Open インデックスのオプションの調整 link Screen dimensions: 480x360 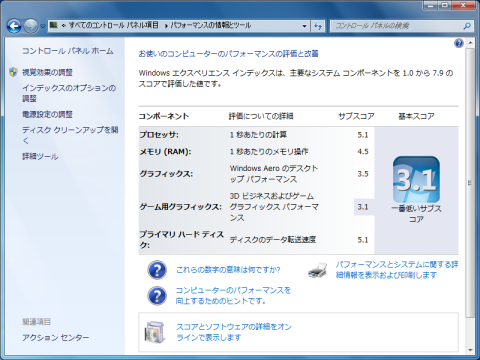click(69, 93)
